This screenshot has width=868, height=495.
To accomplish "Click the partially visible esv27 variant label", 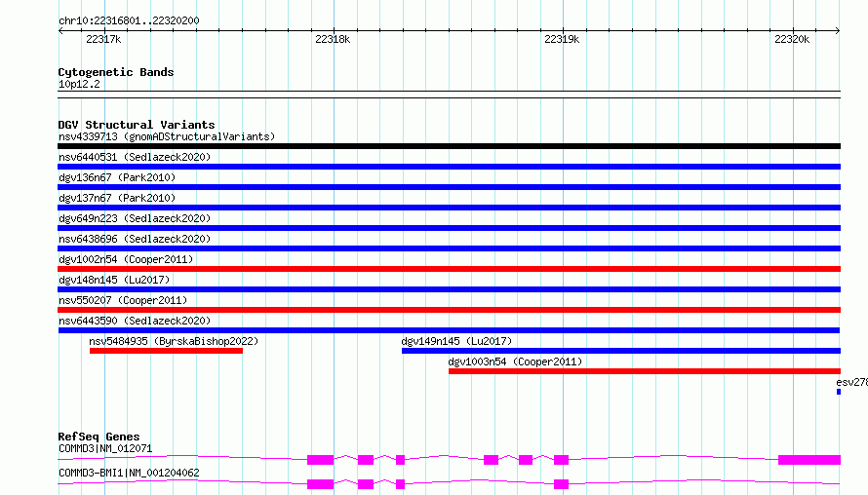I will click(x=851, y=382).
